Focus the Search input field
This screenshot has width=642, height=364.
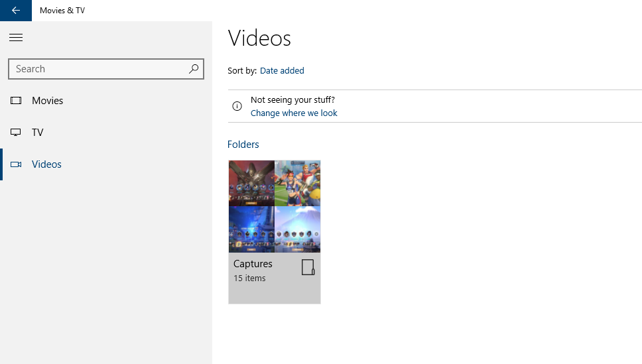click(x=105, y=69)
